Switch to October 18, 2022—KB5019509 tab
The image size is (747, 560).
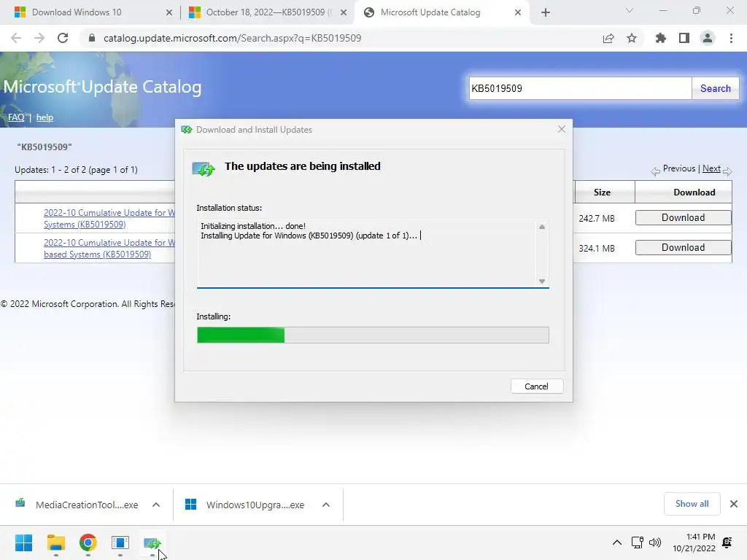[269, 12]
